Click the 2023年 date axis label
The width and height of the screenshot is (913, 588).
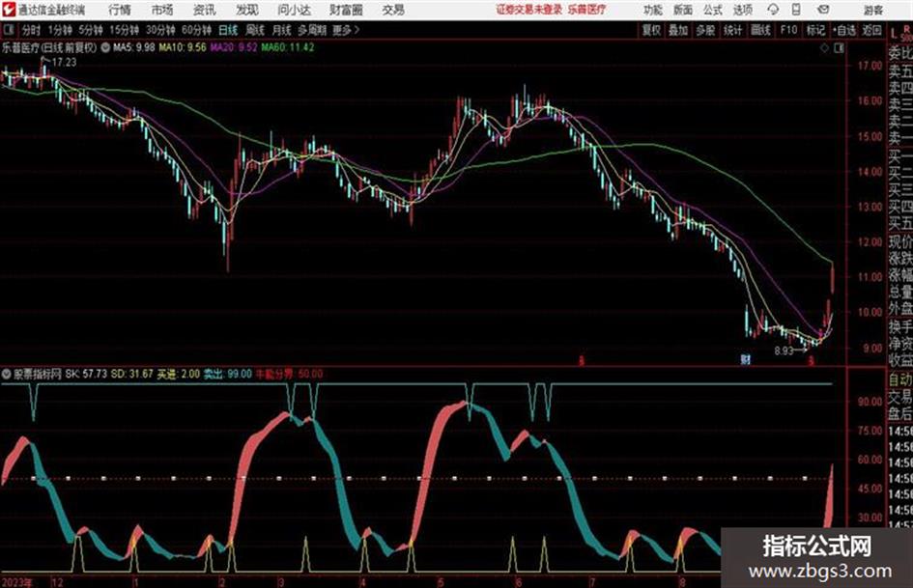[x=16, y=582]
